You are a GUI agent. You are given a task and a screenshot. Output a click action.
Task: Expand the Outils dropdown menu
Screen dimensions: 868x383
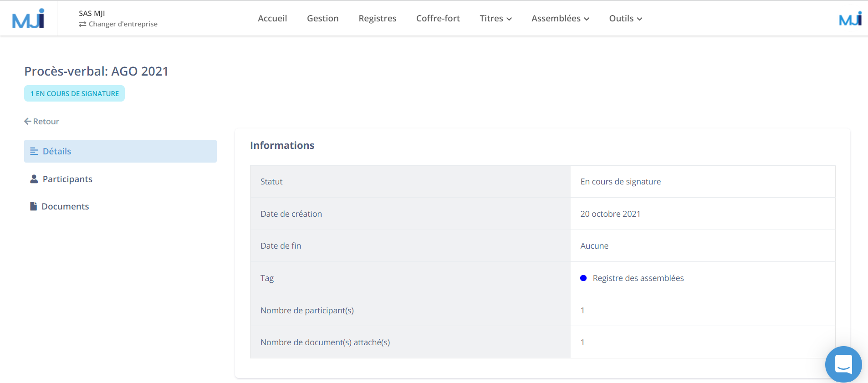click(x=626, y=18)
